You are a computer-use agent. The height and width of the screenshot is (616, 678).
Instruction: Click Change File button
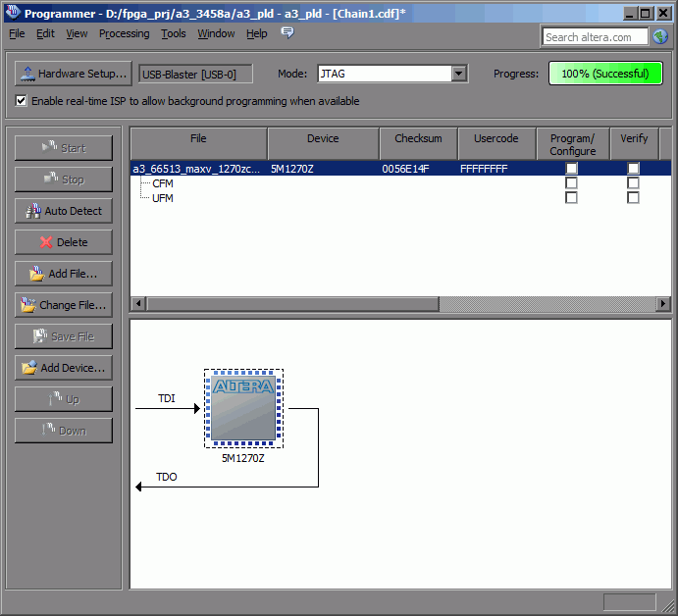click(64, 305)
